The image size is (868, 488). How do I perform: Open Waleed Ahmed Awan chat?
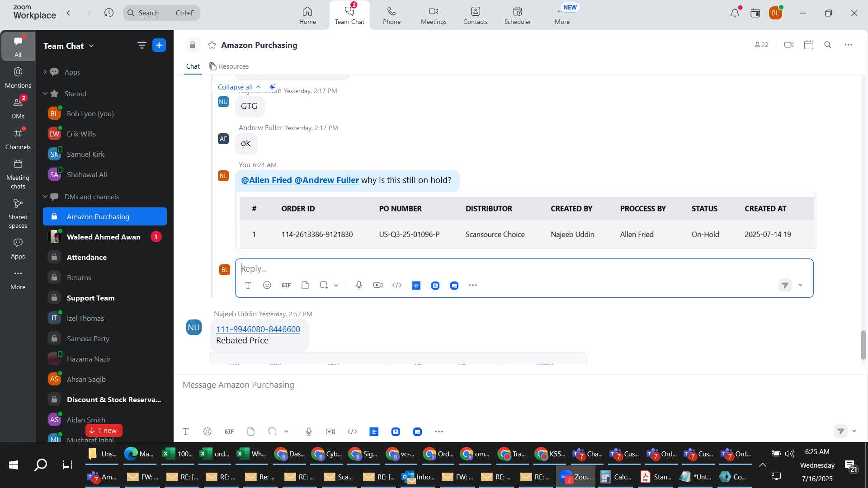(105, 237)
